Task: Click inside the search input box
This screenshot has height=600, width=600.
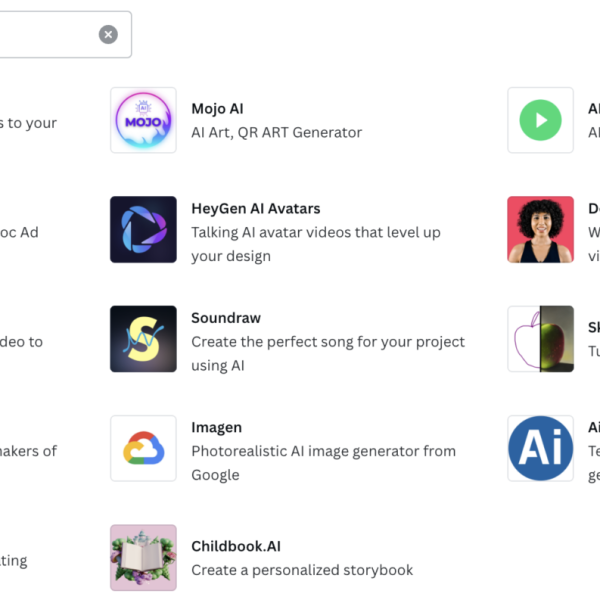Action: pyautogui.click(x=48, y=34)
